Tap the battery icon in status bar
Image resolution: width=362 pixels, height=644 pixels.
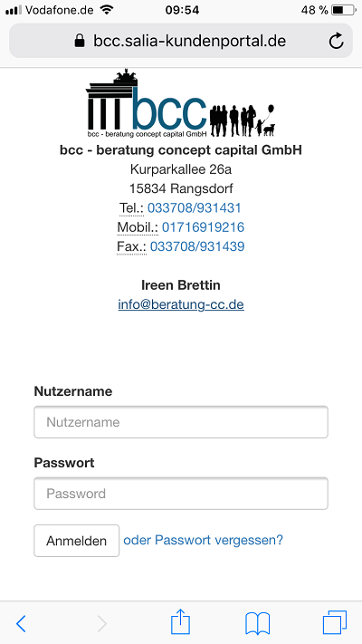click(343, 10)
